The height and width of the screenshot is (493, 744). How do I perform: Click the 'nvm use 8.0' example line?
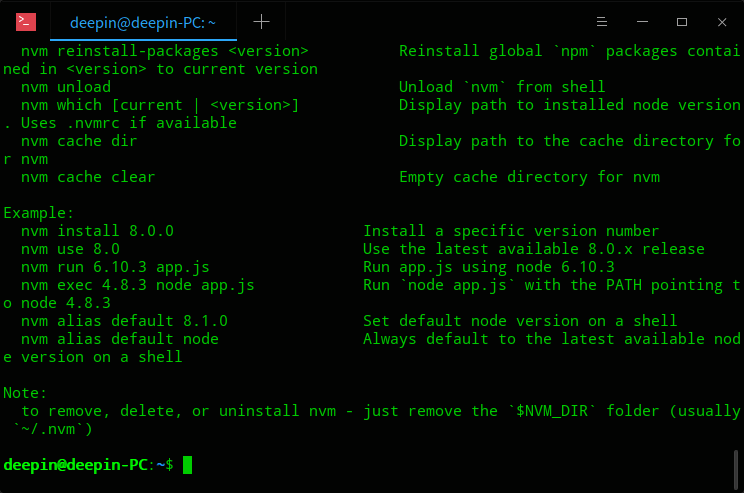pyautogui.click(x=70, y=249)
